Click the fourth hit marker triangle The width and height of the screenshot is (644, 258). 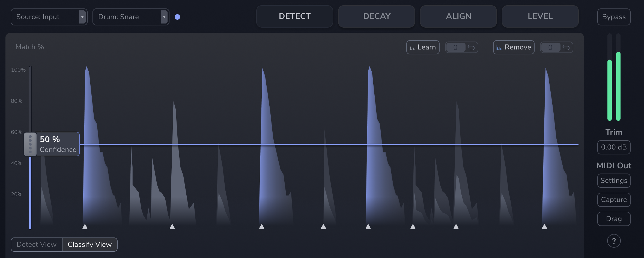pos(323,227)
